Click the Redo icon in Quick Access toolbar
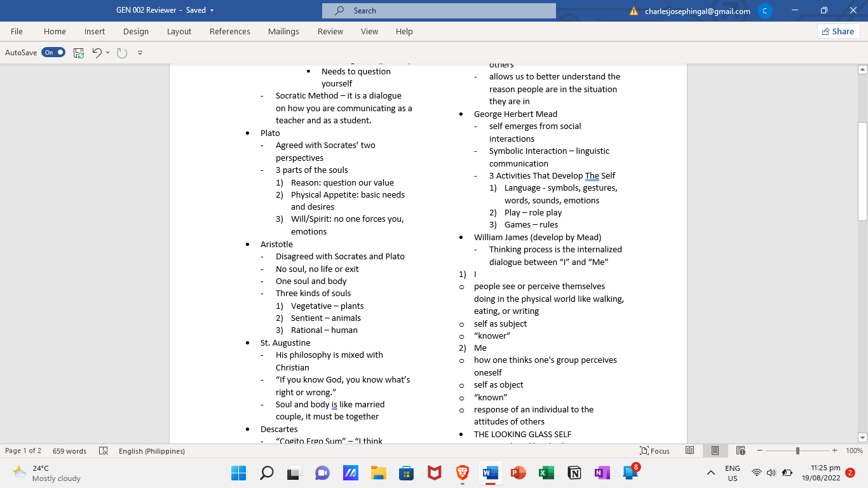The width and height of the screenshot is (868, 488). pyautogui.click(x=122, y=53)
